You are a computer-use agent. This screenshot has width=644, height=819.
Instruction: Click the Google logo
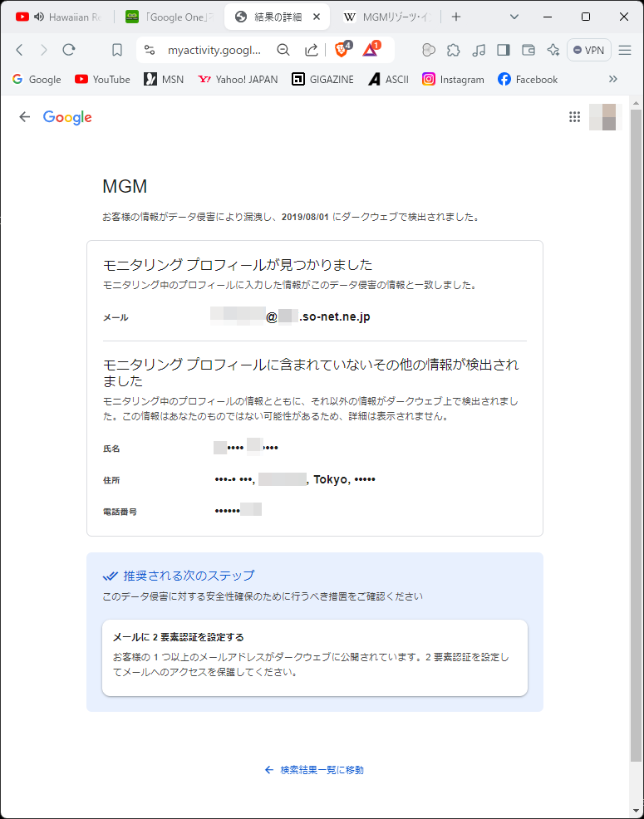pos(67,117)
